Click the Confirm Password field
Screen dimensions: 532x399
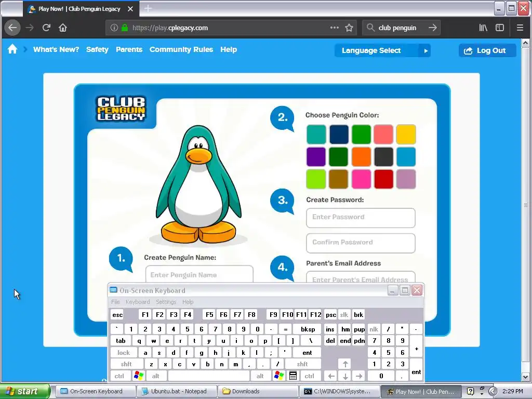click(361, 243)
